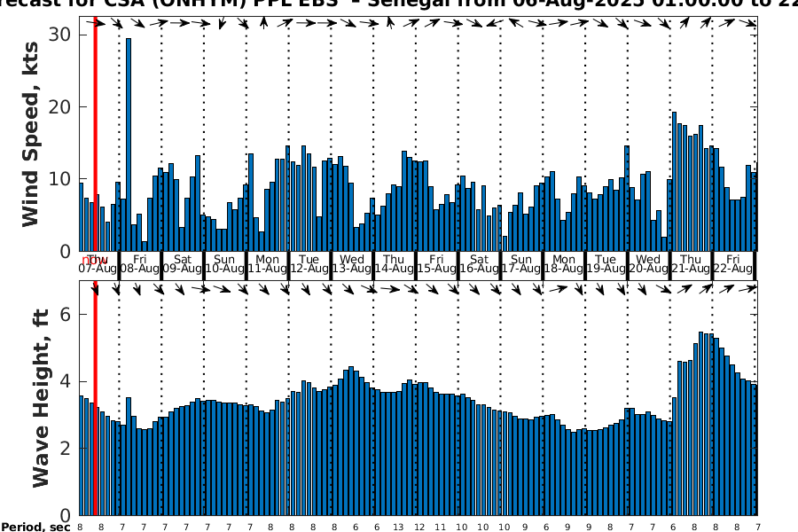Select the Thu 14-Aug date label
Viewport: 798px width, 532px height.
coord(394,264)
